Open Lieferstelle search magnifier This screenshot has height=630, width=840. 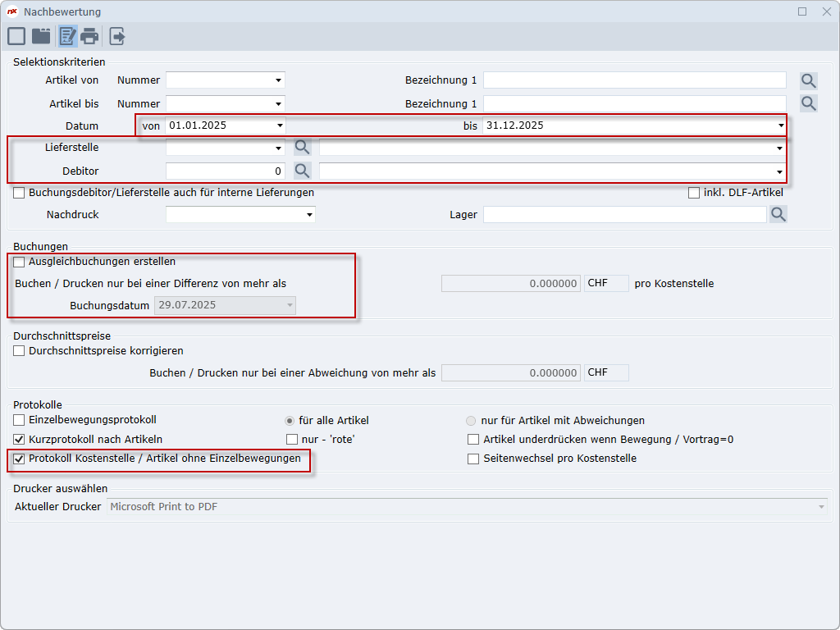pos(303,148)
